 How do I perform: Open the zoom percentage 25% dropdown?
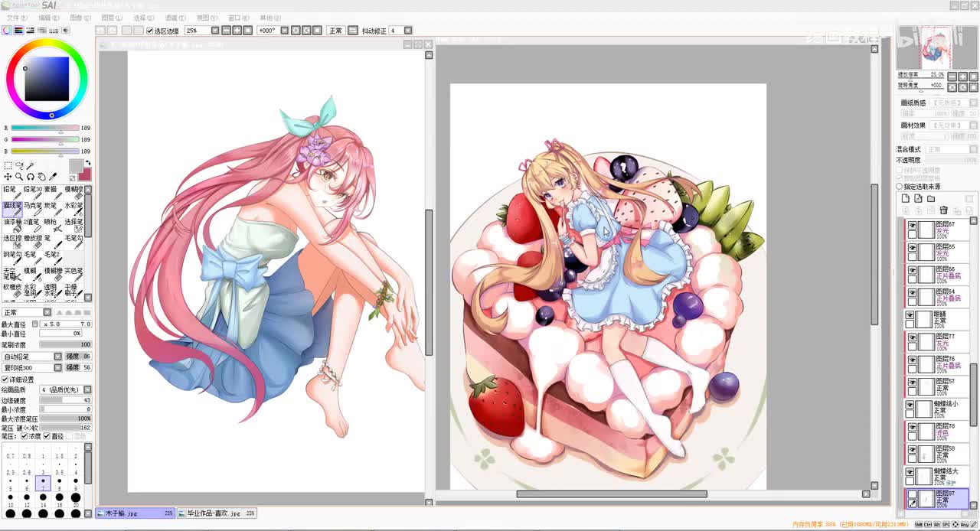point(215,31)
